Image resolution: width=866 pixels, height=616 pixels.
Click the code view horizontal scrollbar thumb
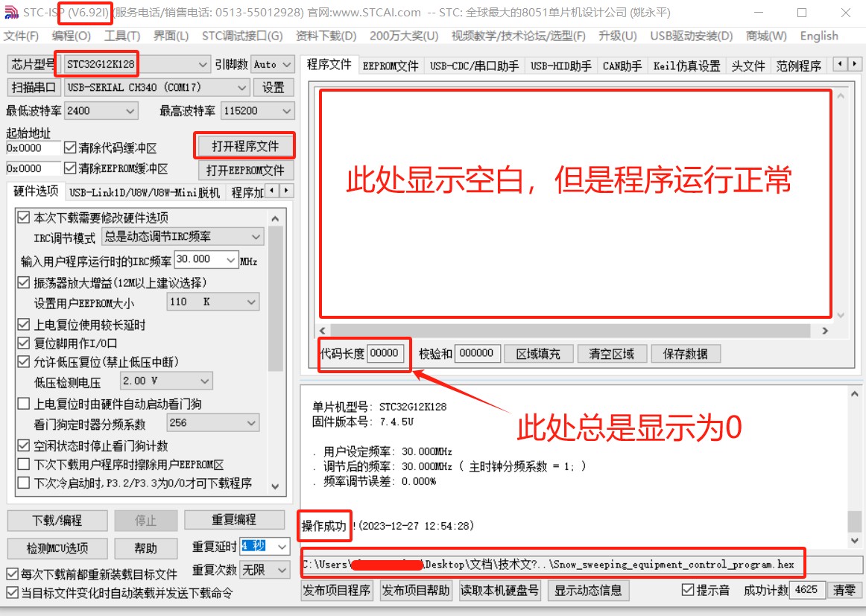[570, 331]
